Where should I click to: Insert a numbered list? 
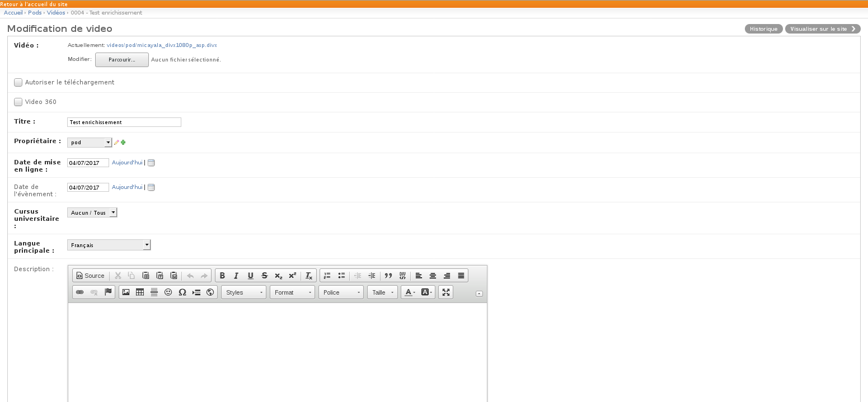(327, 276)
